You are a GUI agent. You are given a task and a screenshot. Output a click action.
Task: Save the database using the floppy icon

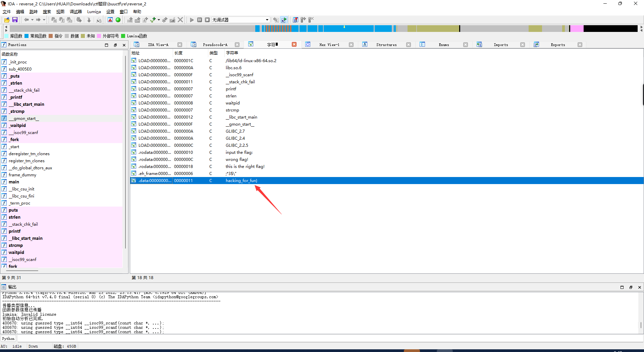15,20
